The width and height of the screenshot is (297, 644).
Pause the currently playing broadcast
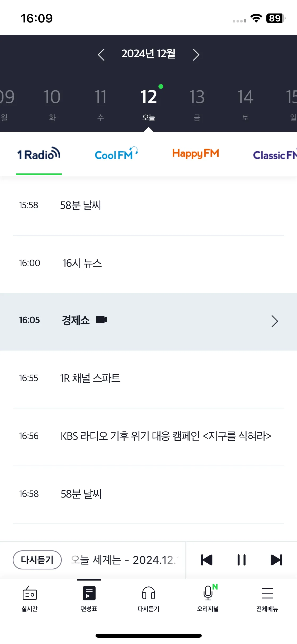click(x=242, y=560)
